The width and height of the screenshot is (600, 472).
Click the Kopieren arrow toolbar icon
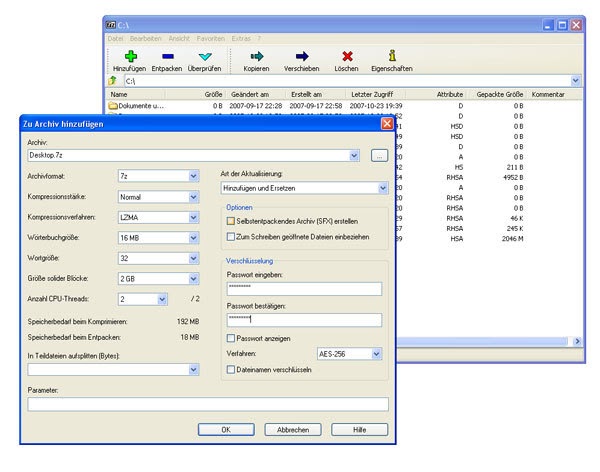[257, 56]
